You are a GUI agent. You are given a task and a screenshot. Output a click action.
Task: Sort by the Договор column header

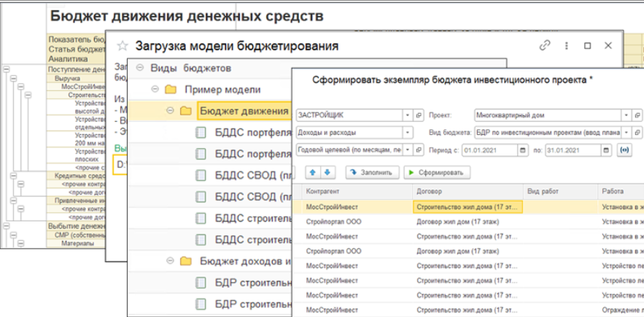point(467,191)
